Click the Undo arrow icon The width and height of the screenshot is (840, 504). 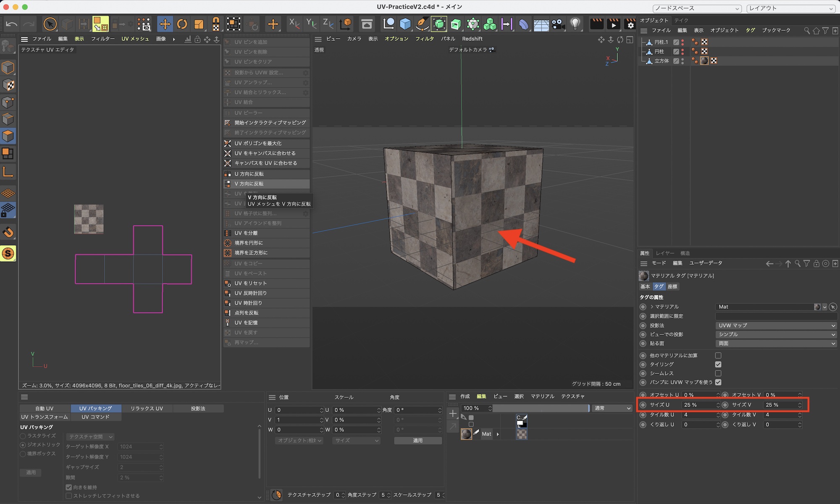coord(11,24)
